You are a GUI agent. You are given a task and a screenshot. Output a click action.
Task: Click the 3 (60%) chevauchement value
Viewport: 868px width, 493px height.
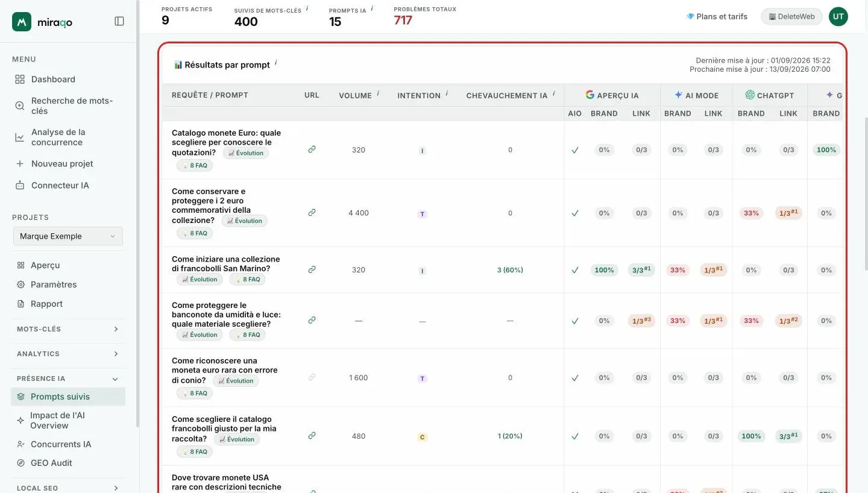point(510,270)
